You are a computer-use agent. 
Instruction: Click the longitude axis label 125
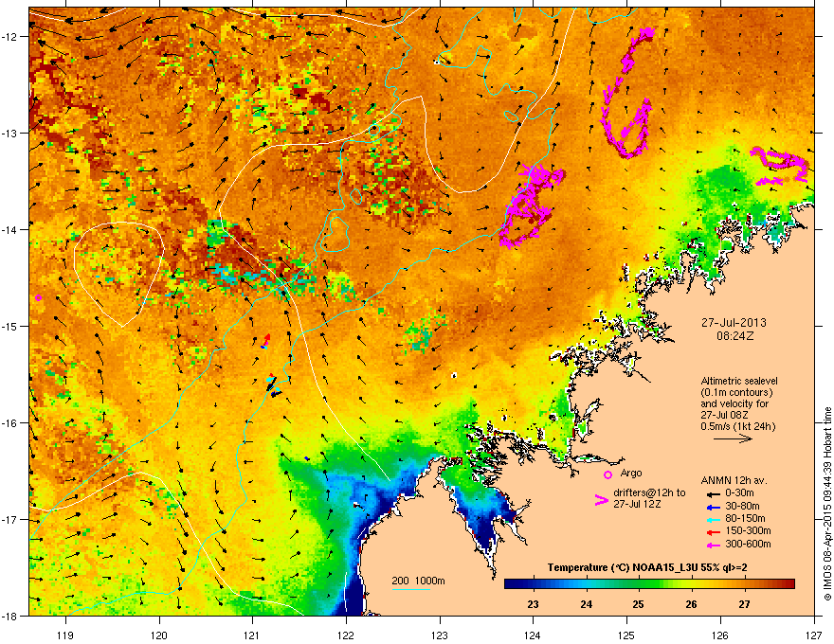coord(626,635)
